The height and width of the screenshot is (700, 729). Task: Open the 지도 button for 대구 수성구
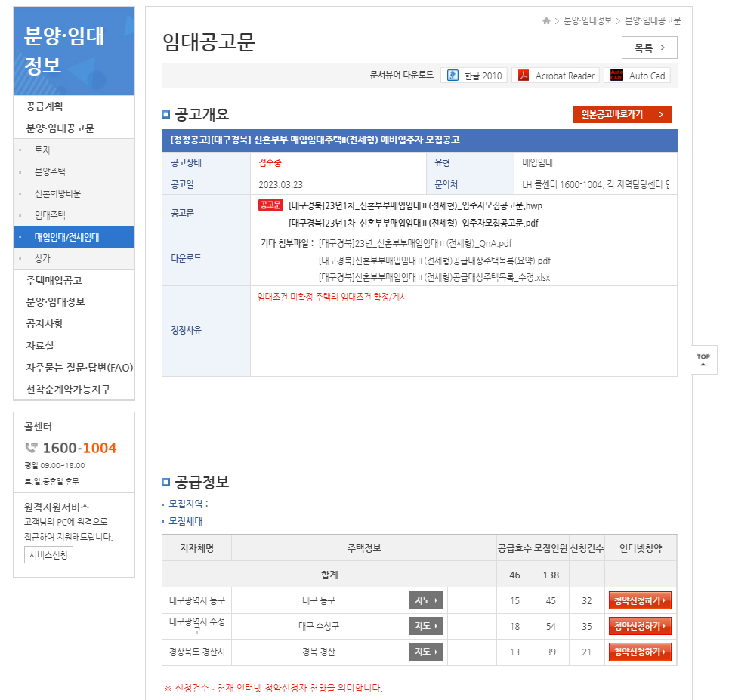(426, 625)
